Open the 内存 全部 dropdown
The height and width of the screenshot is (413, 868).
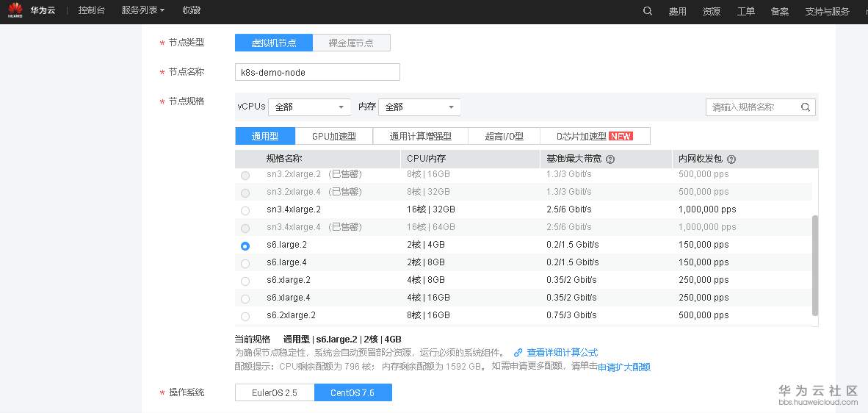[419, 107]
